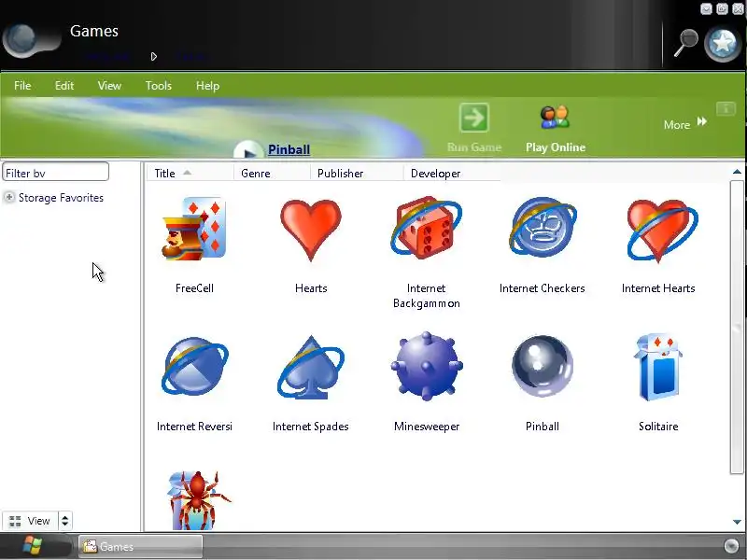Screen dimensions: 747x560
Task: Select the Internet Hearts icon
Action: (662, 231)
